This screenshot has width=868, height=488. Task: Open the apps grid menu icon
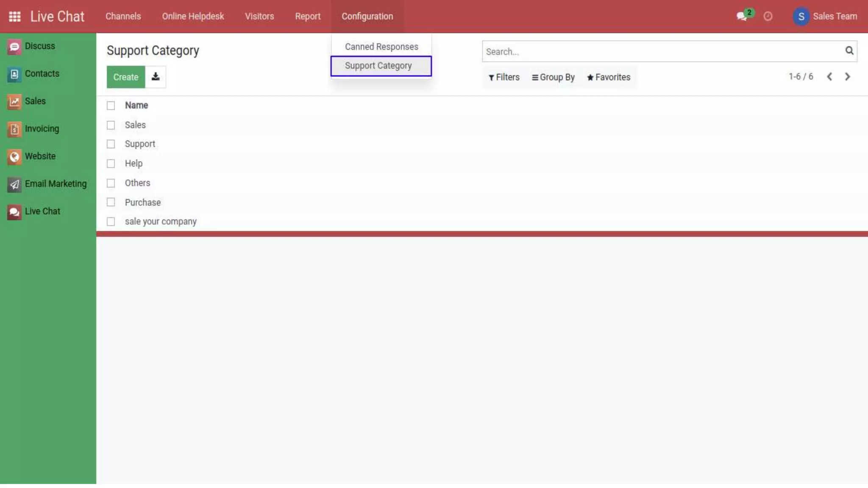click(x=15, y=17)
